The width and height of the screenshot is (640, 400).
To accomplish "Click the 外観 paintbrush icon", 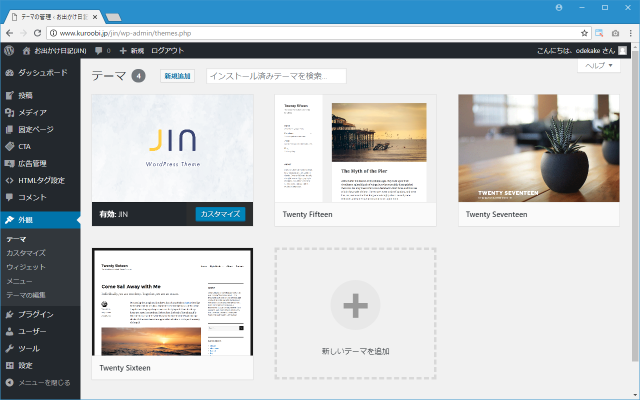I will click(x=9, y=220).
